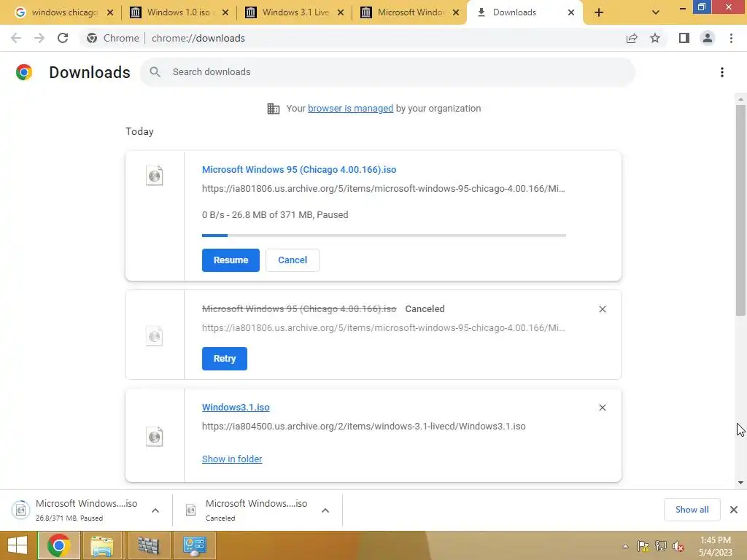Open the Chrome three-dot menu
This screenshot has height=560, width=747.
click(x=731, y=38)
